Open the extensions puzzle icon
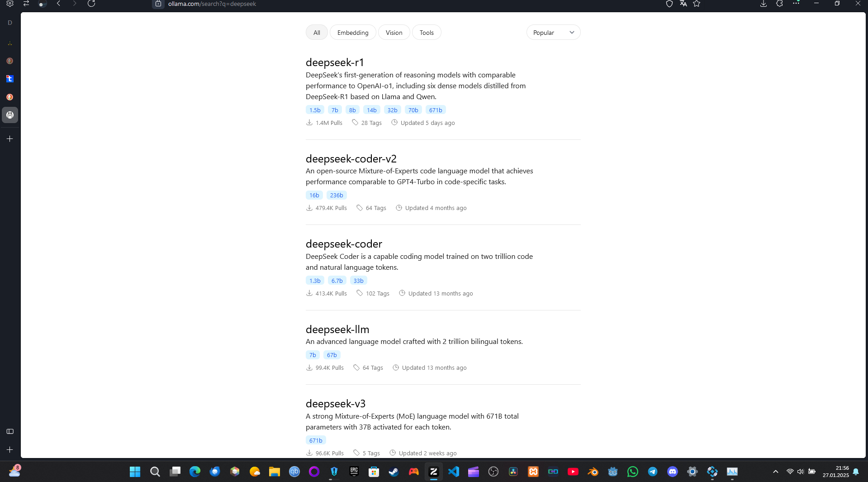The height and width of the screenshot is (482, 868). coord(779,4)
